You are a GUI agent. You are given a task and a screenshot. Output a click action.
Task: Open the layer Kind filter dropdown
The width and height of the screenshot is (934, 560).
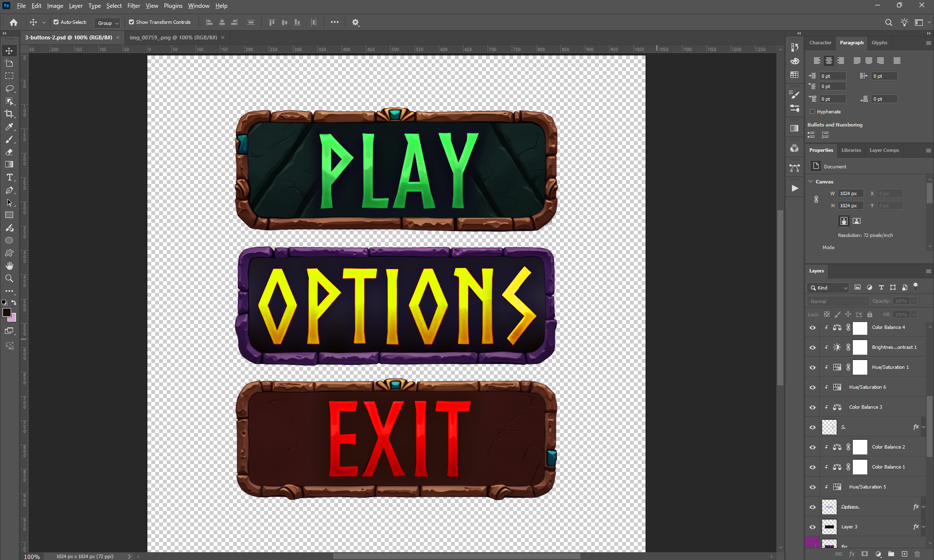tap(828, 288)
